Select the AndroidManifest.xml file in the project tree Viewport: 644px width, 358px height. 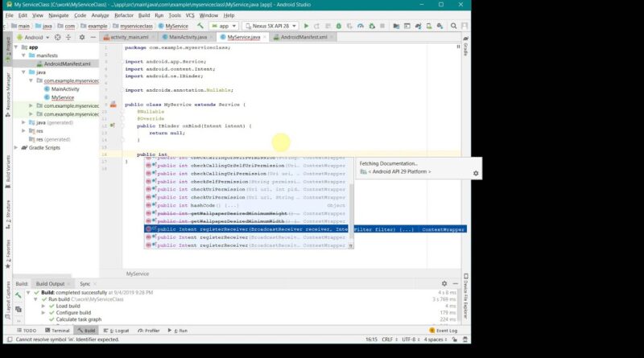tap(68, 64)
